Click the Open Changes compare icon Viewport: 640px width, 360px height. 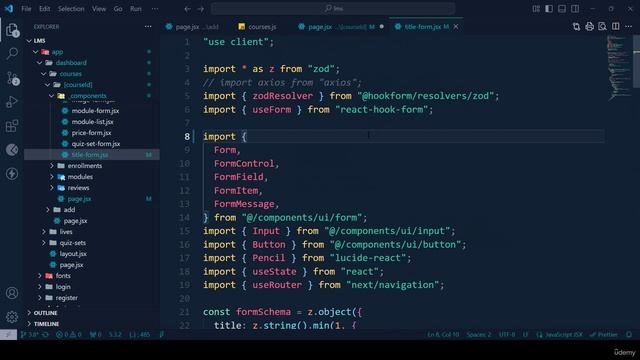[x=576, y=27]
